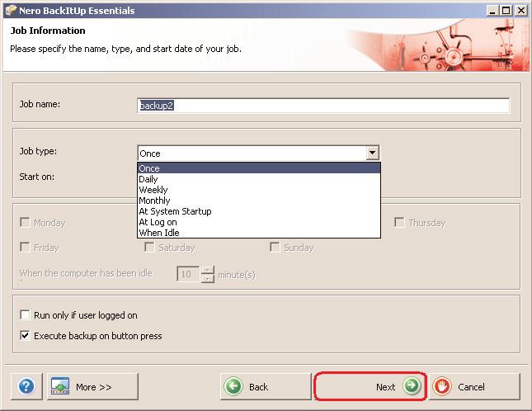
Task: Tick the Thursday checkbox
Action: [x=399, y=222]
